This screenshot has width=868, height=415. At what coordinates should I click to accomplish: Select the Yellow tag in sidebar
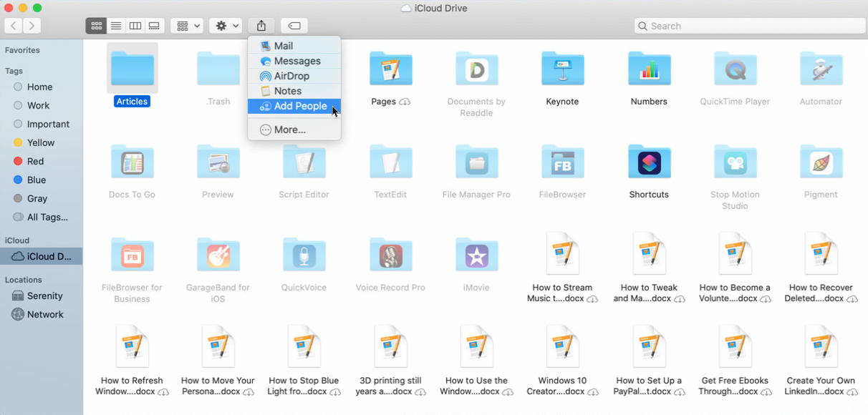tap(42, 142)
